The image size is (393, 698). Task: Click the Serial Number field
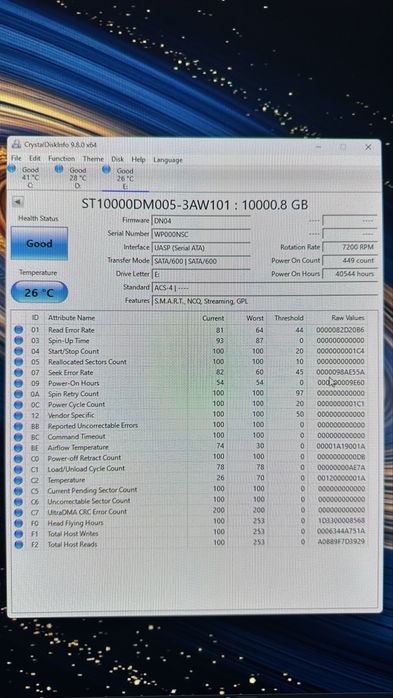[201, 234]
